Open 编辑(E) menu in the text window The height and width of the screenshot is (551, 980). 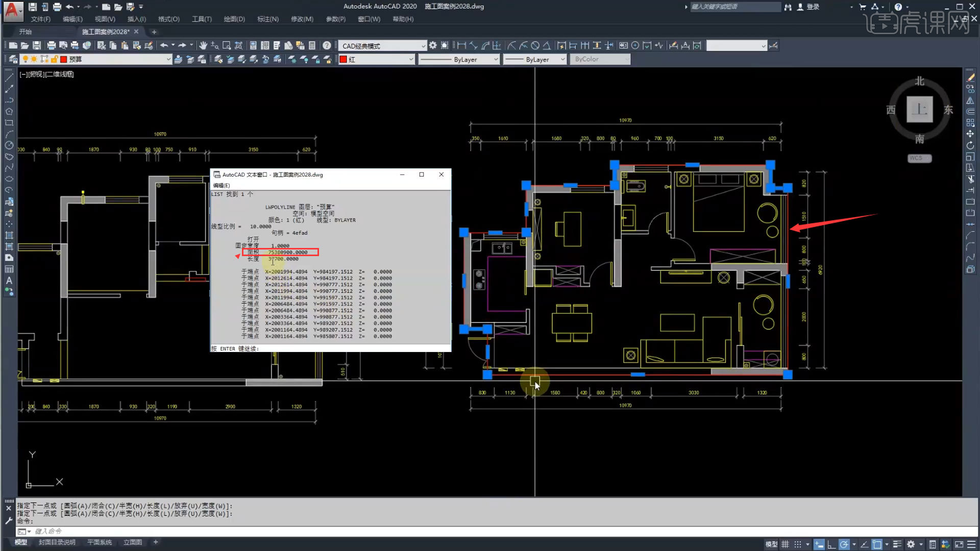(x=222, y=185)
